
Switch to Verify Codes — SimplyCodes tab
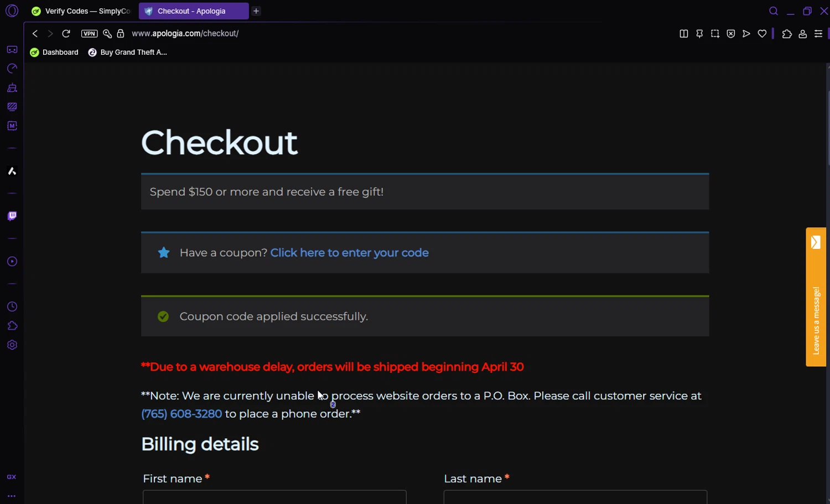pyautogui.click(x=81, y=11)
